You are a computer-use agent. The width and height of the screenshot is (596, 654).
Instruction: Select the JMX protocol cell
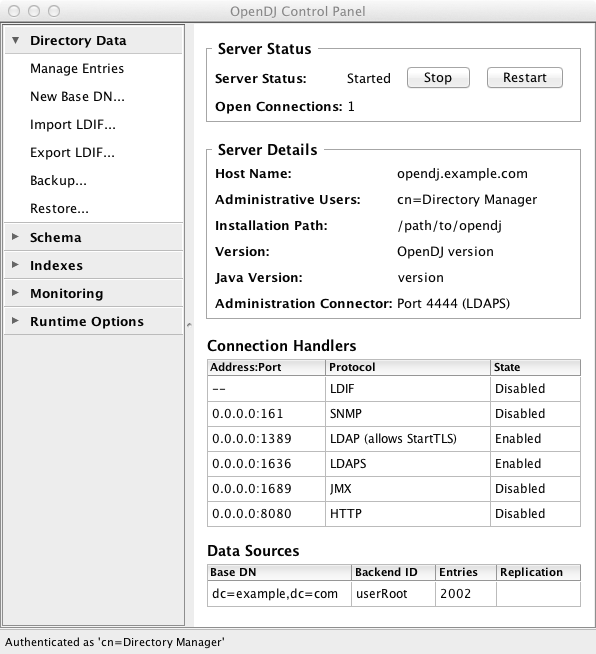click(408, 489)
